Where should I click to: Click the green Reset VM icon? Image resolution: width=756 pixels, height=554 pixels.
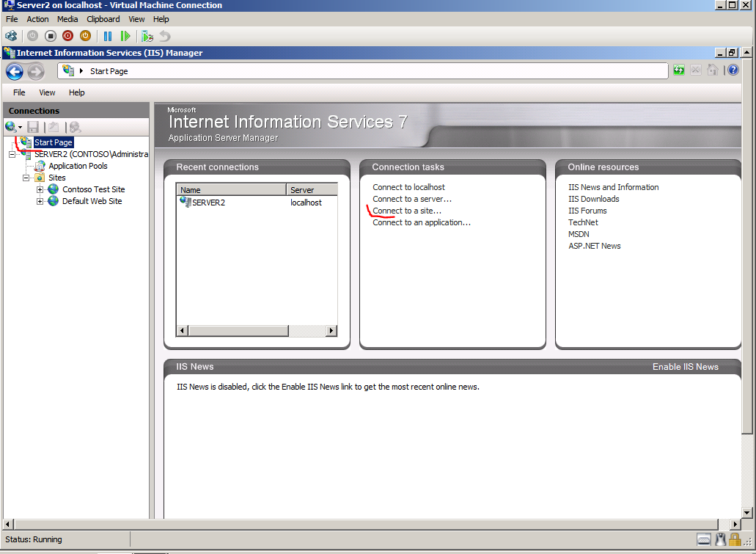[x=125, y=36]
